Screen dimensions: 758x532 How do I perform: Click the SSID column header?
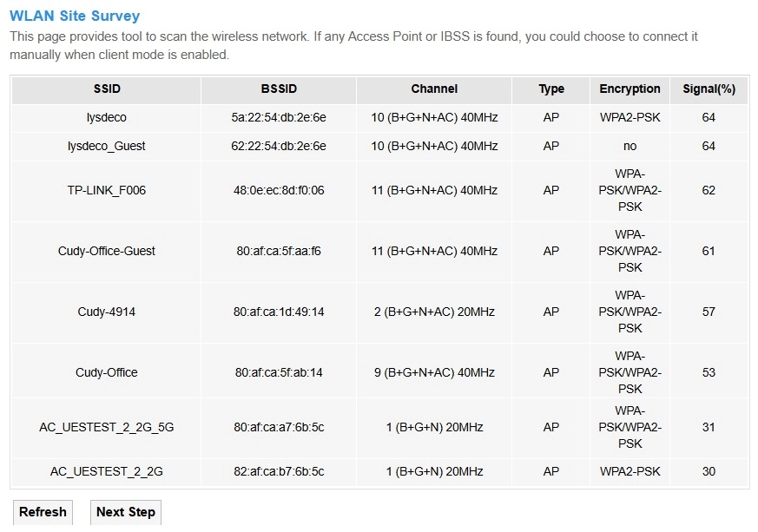click(107, 89)
